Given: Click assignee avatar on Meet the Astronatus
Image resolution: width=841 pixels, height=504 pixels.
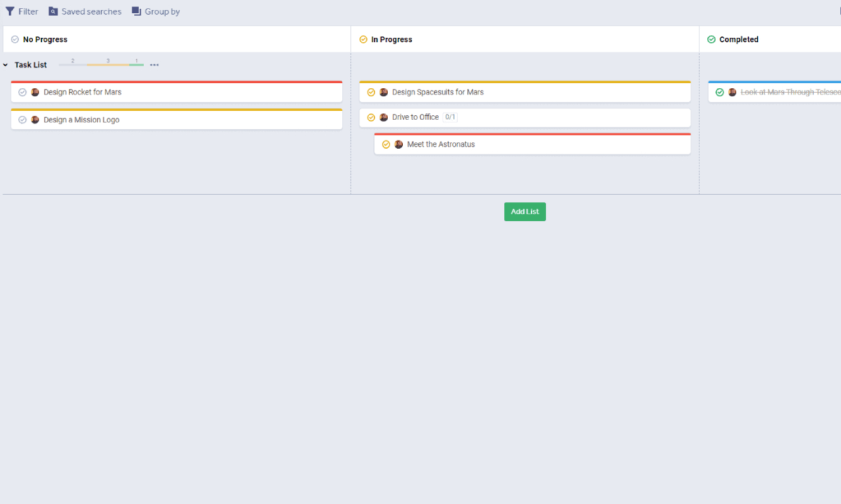Looking at the screenshot, I should [398, 144].
